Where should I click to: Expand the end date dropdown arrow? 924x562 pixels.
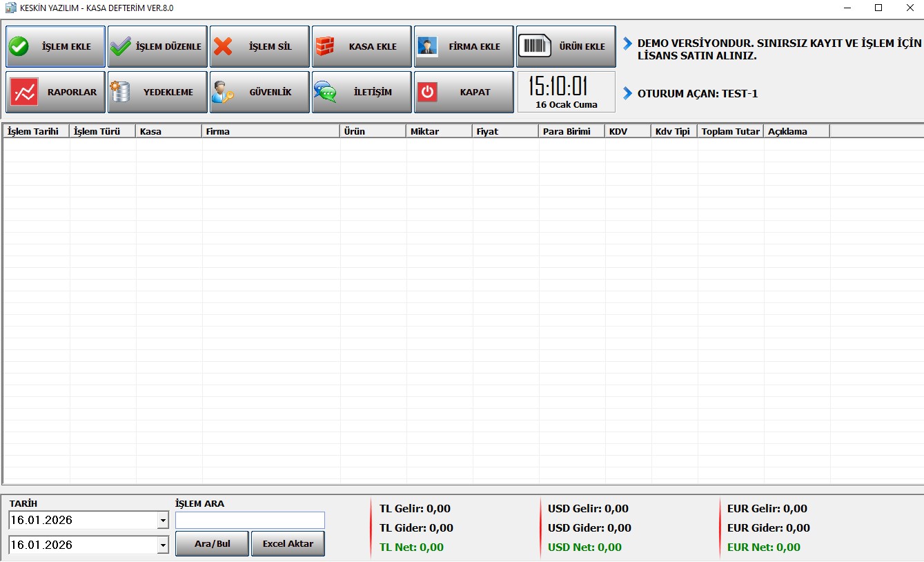(163, 545)
